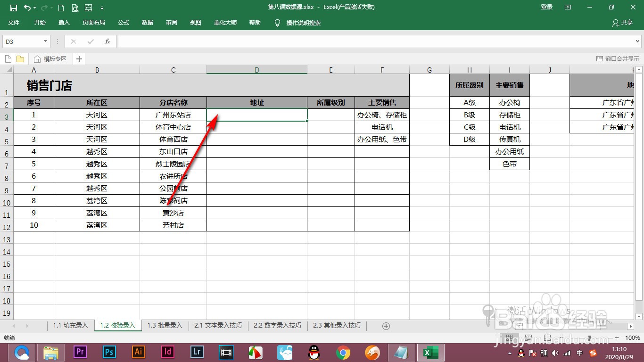
Task: Add new tab with plus beside 模板专区
Action: click(x=79, y=59)
